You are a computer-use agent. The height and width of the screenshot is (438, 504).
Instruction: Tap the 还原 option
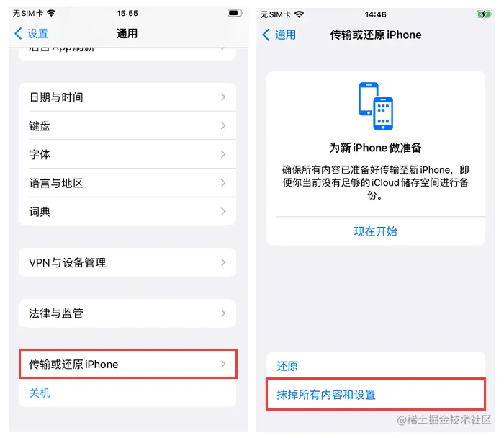pos(287,366)
